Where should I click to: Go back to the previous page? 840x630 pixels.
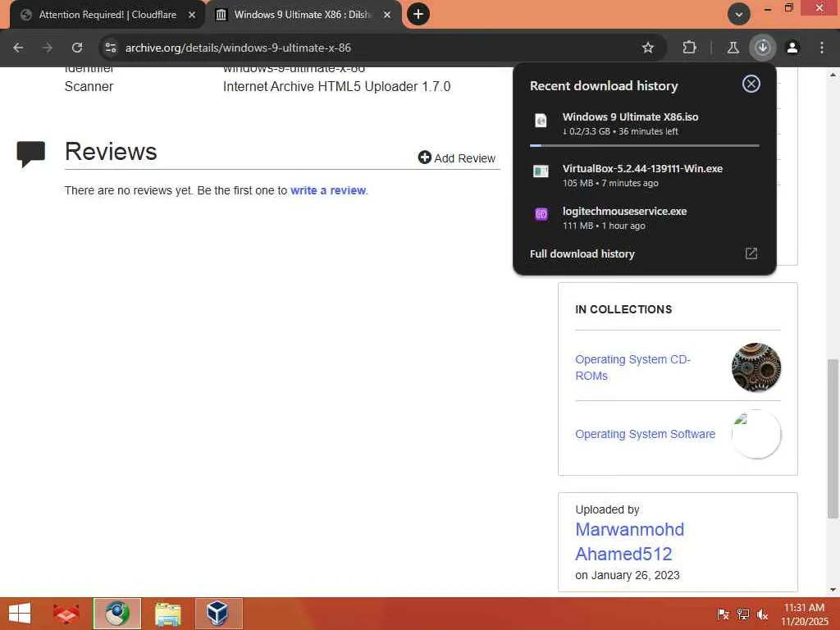tap(18, 48)
